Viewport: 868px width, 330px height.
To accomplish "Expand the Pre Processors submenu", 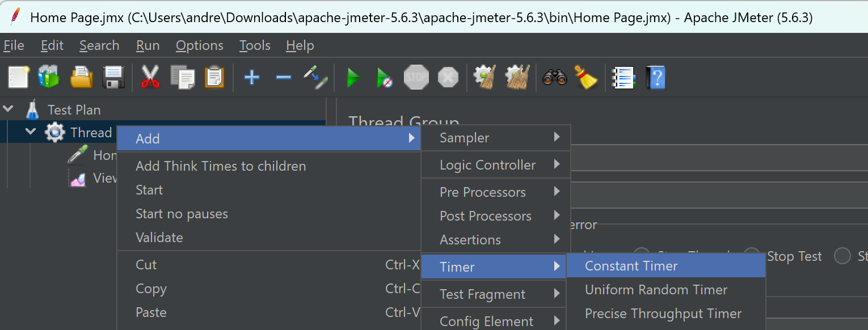I will point(495,192).
